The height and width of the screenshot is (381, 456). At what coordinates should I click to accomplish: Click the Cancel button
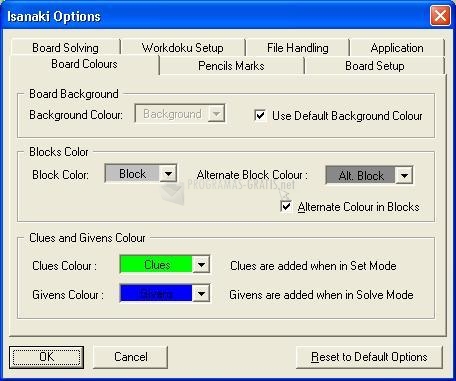pyautogui.click(x=130, y=357)
